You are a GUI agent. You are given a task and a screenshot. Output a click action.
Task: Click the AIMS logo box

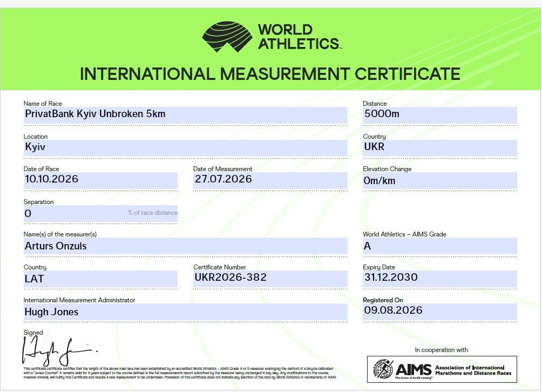pos(442,369)
